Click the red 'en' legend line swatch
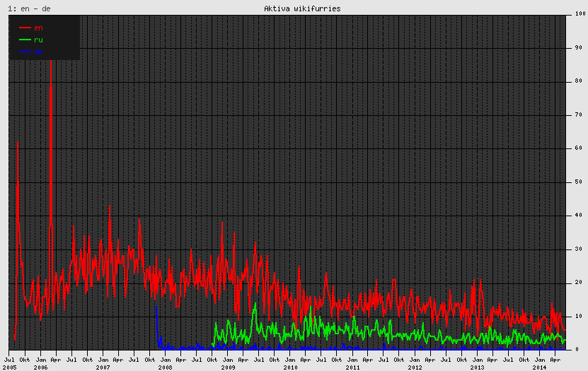The width and height of the screenshot is (588, 371). (x=25, y=28)
